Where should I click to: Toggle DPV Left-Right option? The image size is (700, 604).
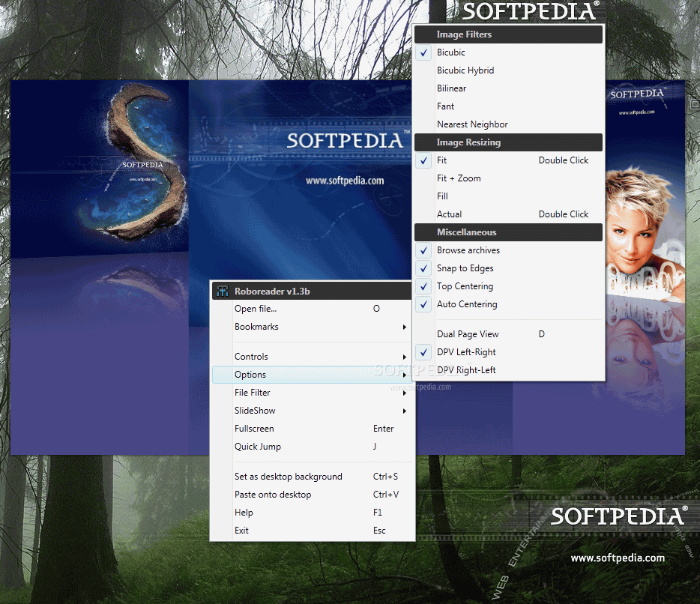[x=508, y=352]
